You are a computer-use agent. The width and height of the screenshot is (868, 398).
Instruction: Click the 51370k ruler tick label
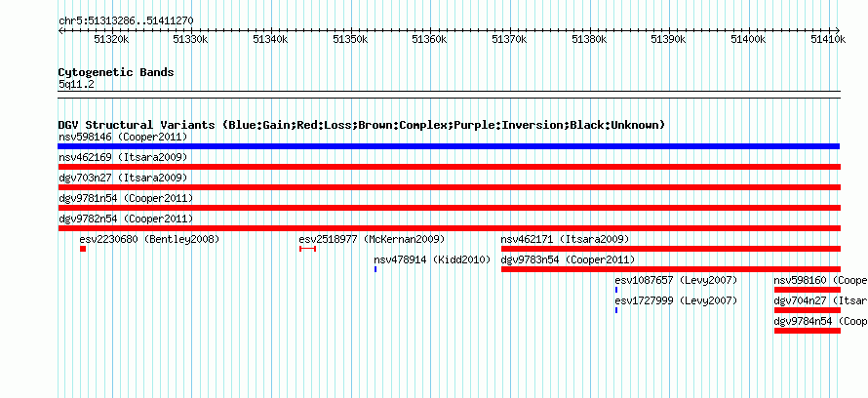[x=510, y=39]
